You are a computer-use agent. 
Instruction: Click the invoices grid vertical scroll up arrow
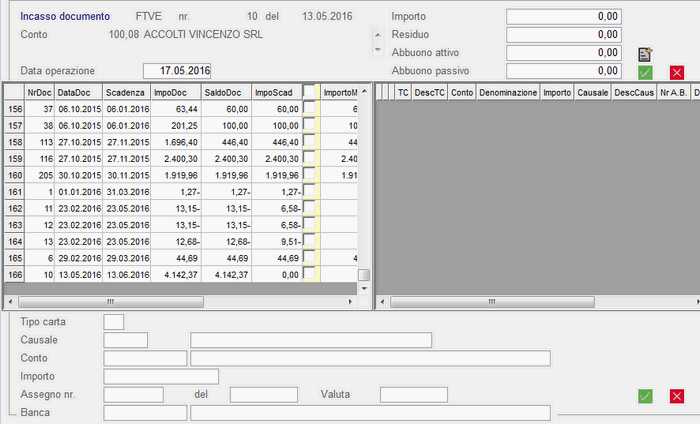(364, 91)
